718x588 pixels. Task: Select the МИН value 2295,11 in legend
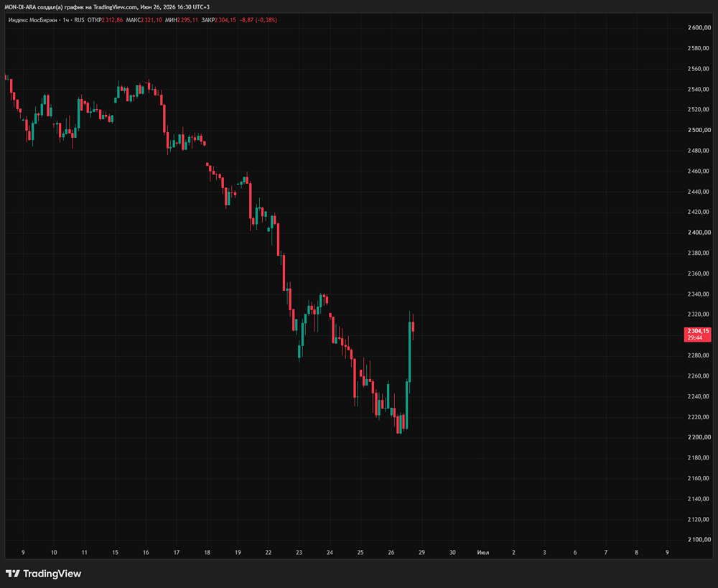click(x=187, y=20)
